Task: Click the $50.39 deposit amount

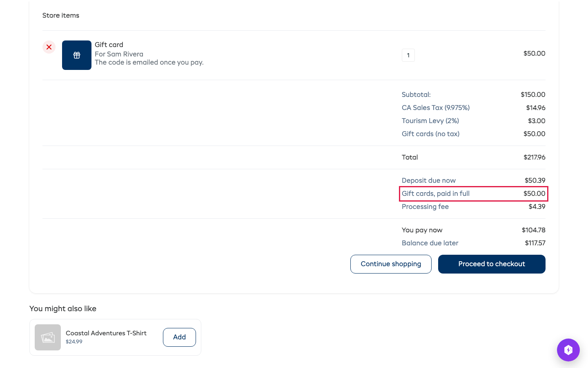Action: [x=535, y=180]
